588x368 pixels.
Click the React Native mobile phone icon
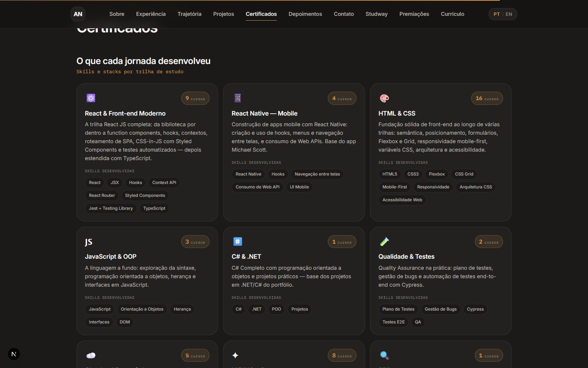238,98
